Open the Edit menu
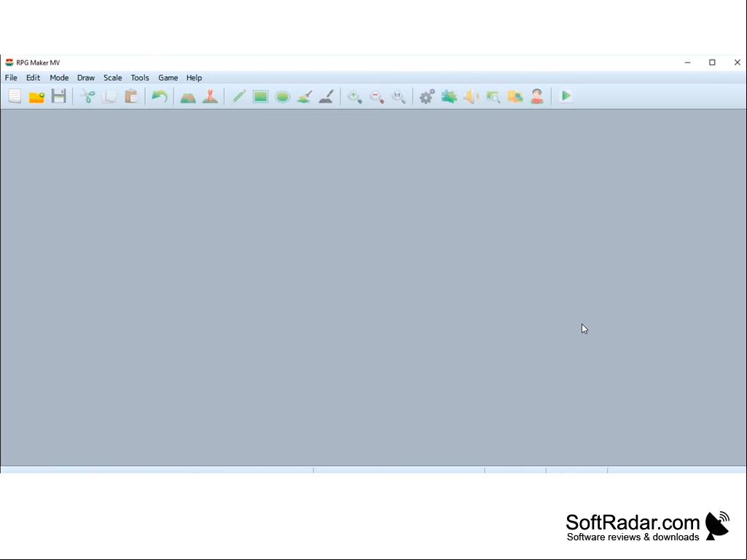The image size is (747, 560). (33, 78)
